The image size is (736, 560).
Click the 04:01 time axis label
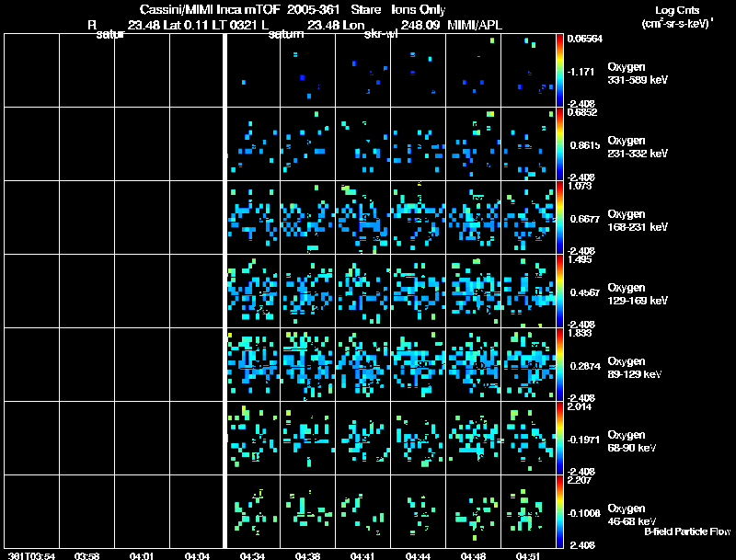[142, 556]
